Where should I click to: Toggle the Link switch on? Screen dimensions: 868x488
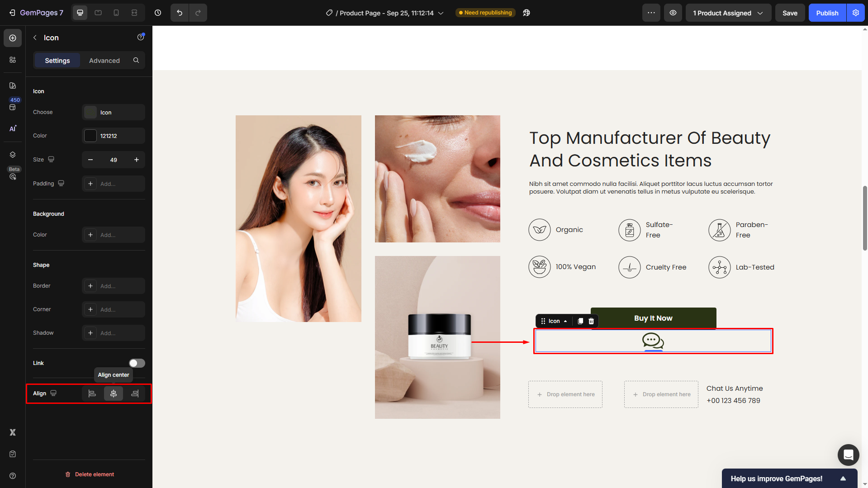[x=137, y=363]
